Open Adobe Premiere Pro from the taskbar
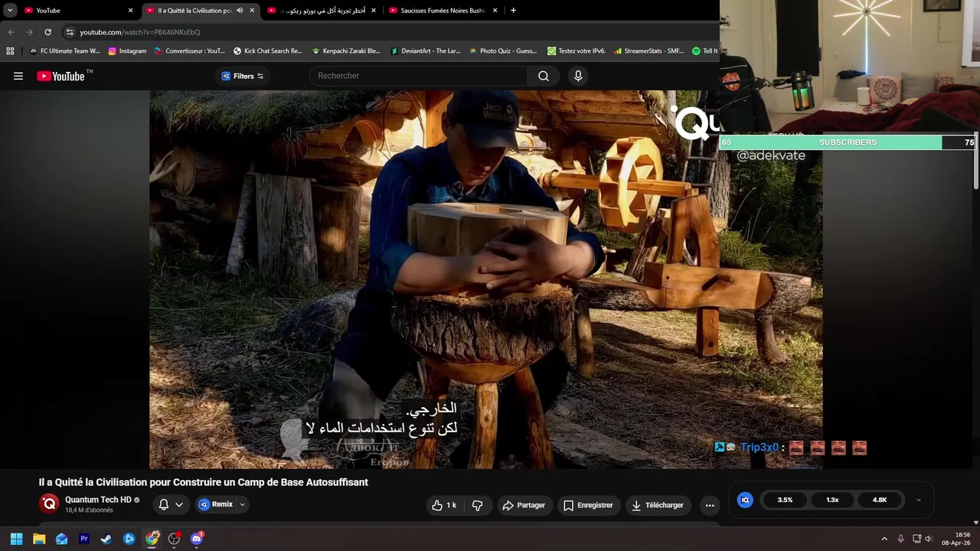The image size is (980, 551). (x=84, y=539)
